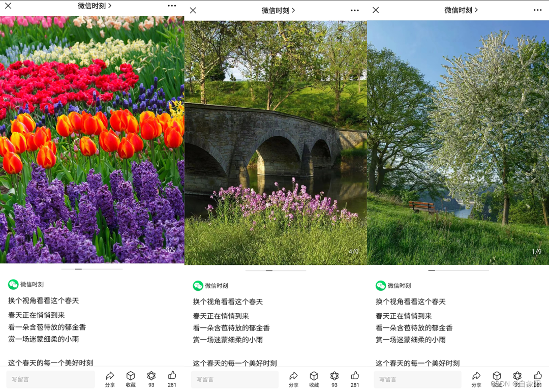Click the image progress bar under bridge photo
The height and width of the screenshot is (392, 549).
click(276, 270)
